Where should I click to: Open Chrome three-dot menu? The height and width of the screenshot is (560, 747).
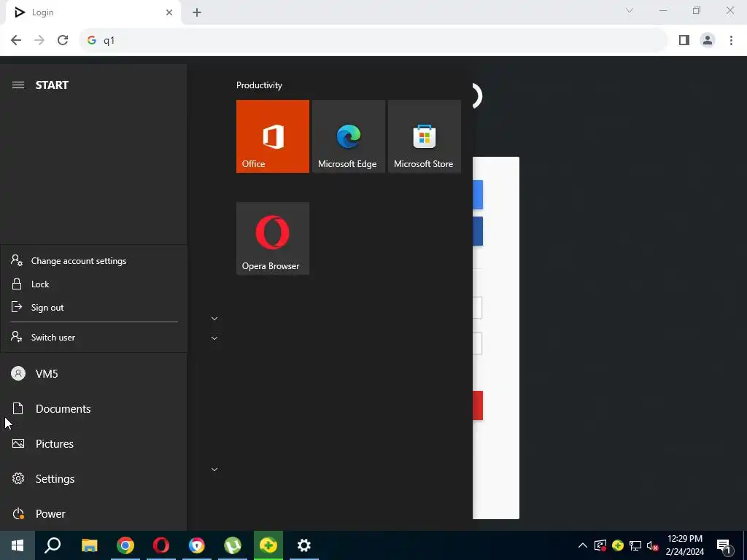731,41
